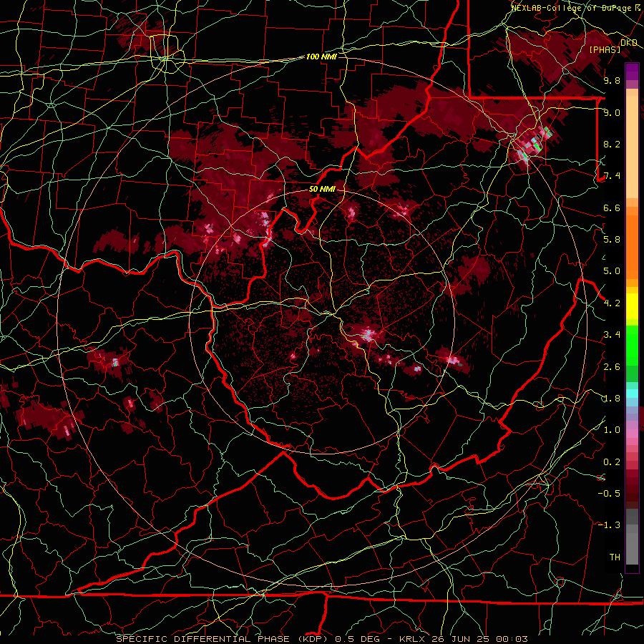Click the [PHAS] unit label

coord(605,49)
